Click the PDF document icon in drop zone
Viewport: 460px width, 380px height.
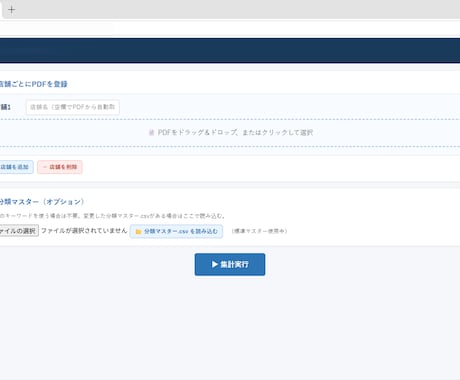pos(151,133)
